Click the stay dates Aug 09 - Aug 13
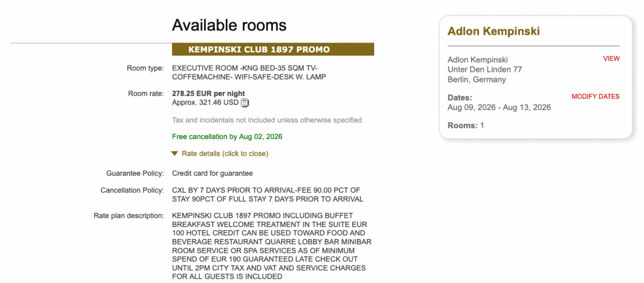Image resolution: width=644 pixels, height=283 pixels. click(x=499, y=108)
